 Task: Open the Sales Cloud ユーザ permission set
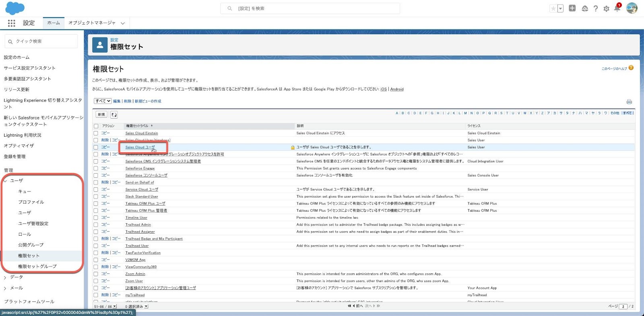click(x=140, y=147)
